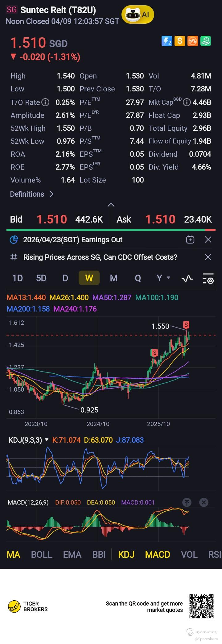Tap the bid-ask ratio bar

[111, 230]
